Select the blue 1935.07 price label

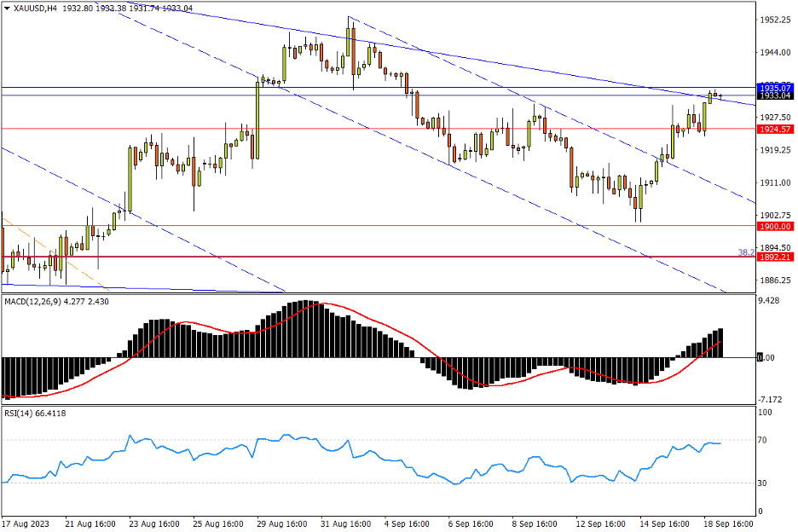(x=775, y=87)
